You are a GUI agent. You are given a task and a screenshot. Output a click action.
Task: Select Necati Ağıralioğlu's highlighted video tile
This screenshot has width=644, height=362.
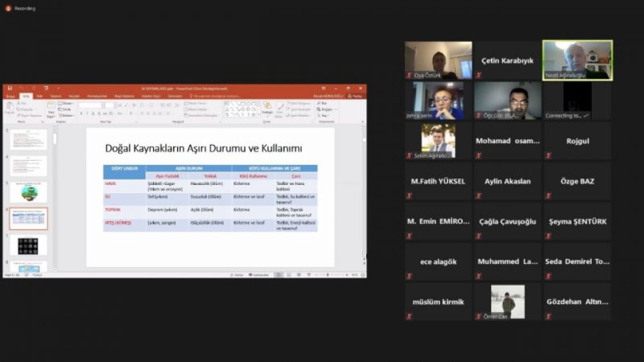click(577, 60)
